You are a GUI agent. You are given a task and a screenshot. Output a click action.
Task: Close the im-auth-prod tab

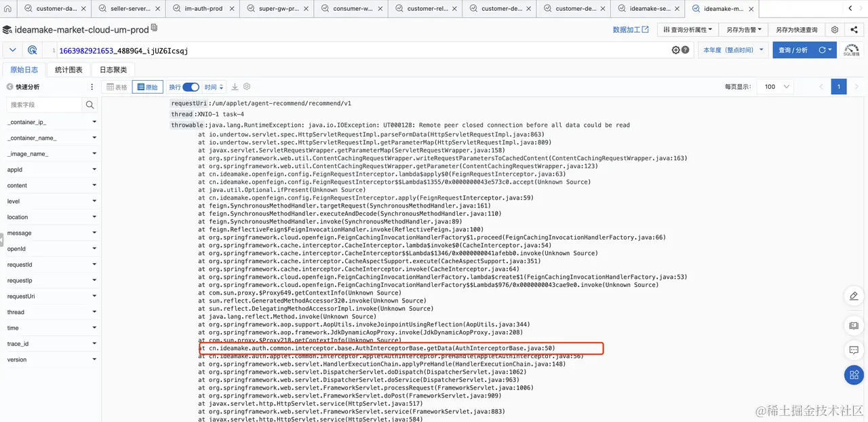(x=231, y=9)
